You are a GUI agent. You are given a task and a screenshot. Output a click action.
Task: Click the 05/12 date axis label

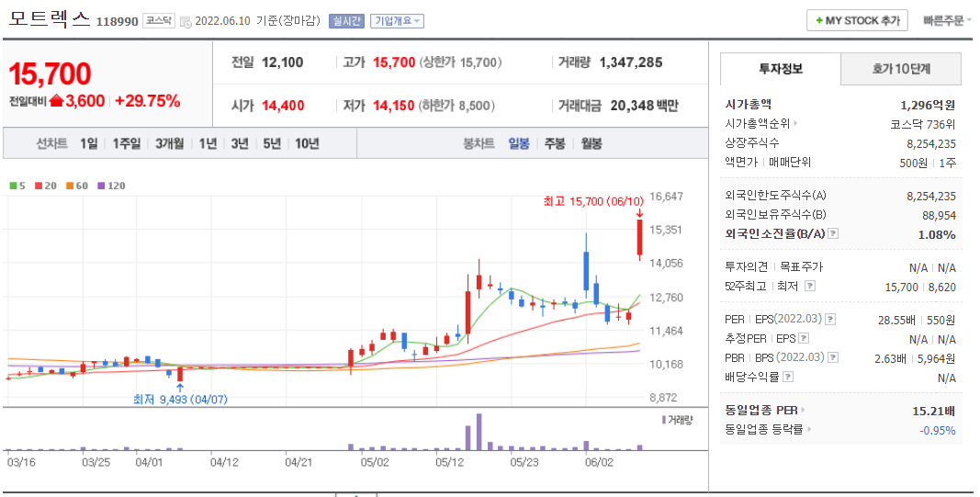pyautogui.click(x=449, y=463)
